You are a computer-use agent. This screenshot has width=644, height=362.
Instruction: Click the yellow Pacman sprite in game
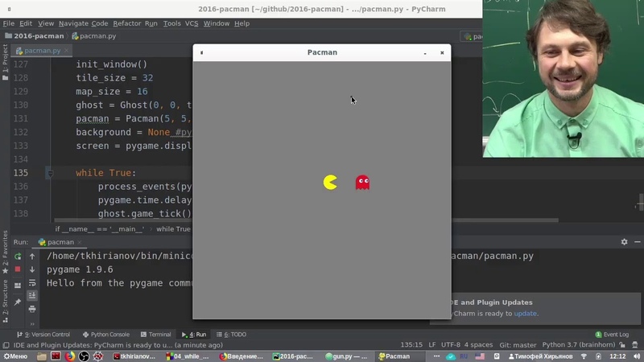pos(330,183)
